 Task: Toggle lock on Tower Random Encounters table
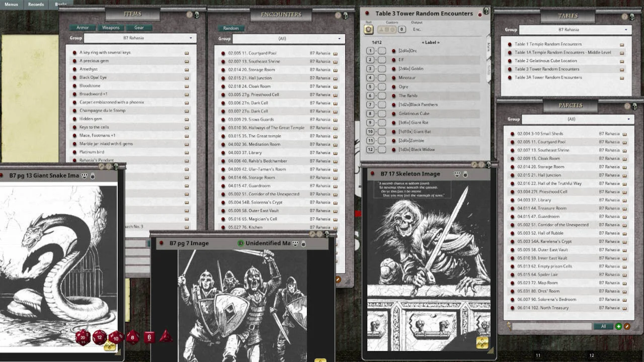(479, 14)
